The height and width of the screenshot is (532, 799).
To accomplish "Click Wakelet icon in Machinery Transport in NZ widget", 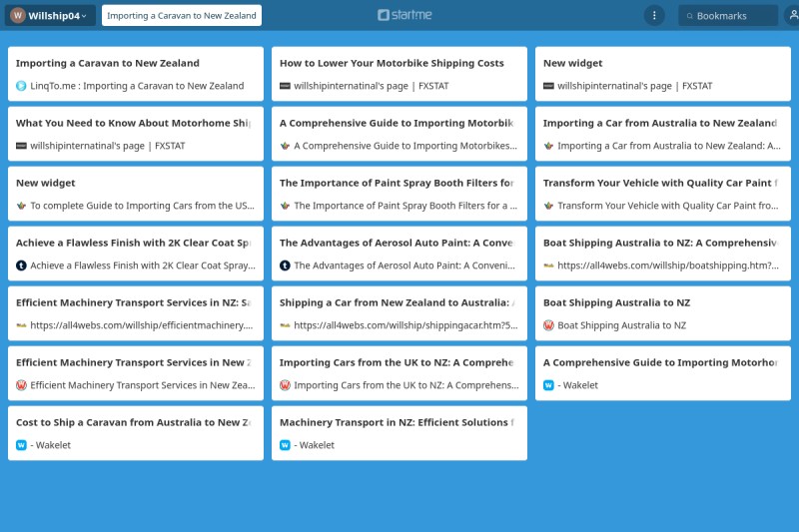I will 285,445.
